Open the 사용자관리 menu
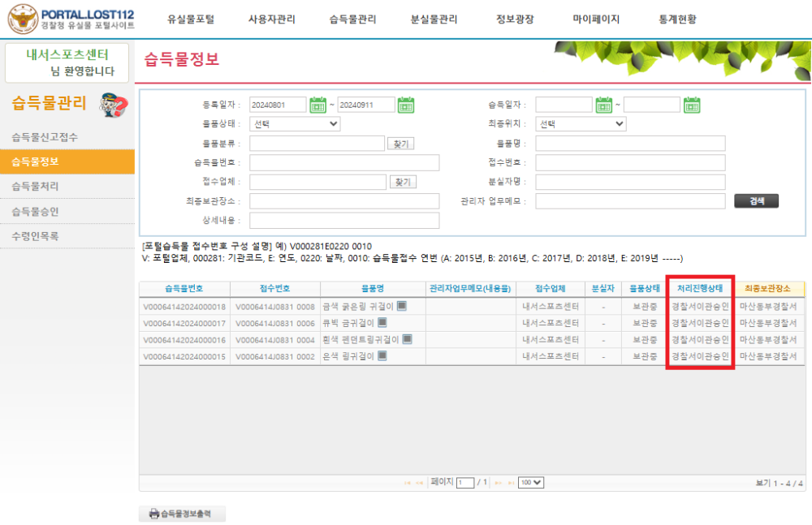This screenshot has width=812, height=525. (271, 19)
